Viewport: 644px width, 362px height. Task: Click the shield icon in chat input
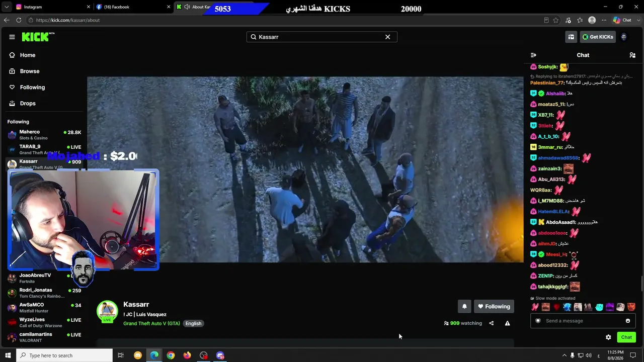tap(538, 321)
